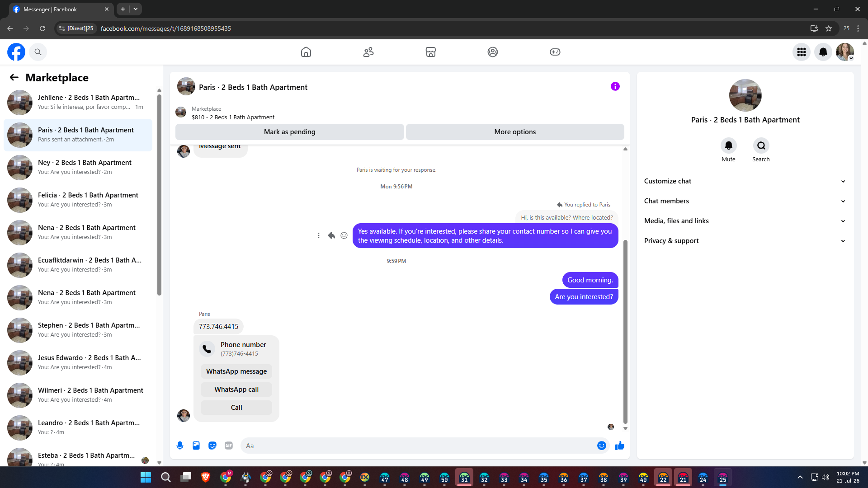This screenshot has width=868, height=488.
Task: Expand Media, files and links section
Action: click(x=745, y=221)
